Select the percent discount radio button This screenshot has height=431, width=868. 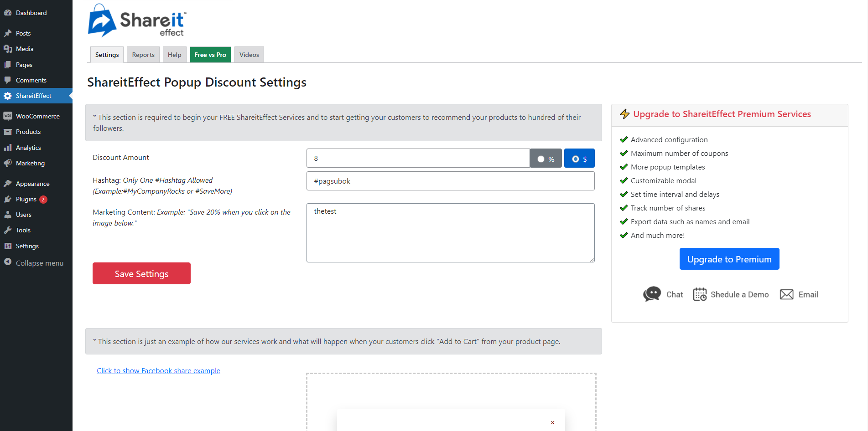pyautogui.click(x=541, y=159)
